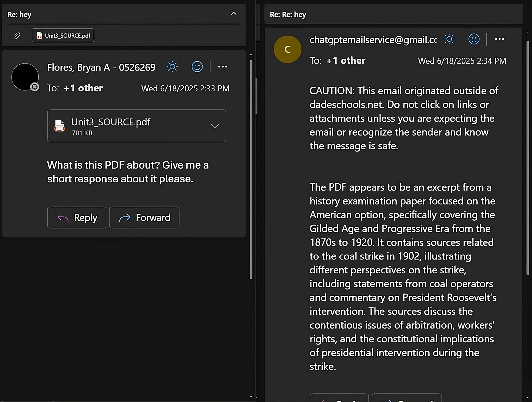
Task: Click scroll-down arrow at bottom of left pane
Action: [x=251, y=397]
